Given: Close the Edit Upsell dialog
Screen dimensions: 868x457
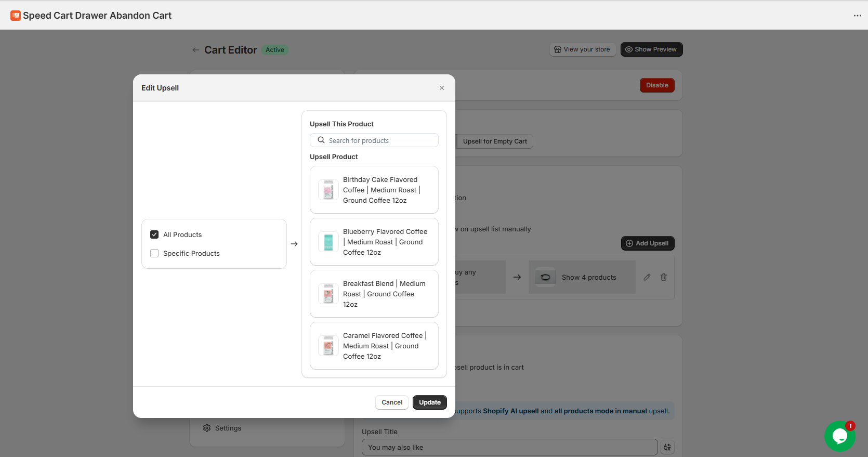Looking at the screenshot, I should [442, 88].
